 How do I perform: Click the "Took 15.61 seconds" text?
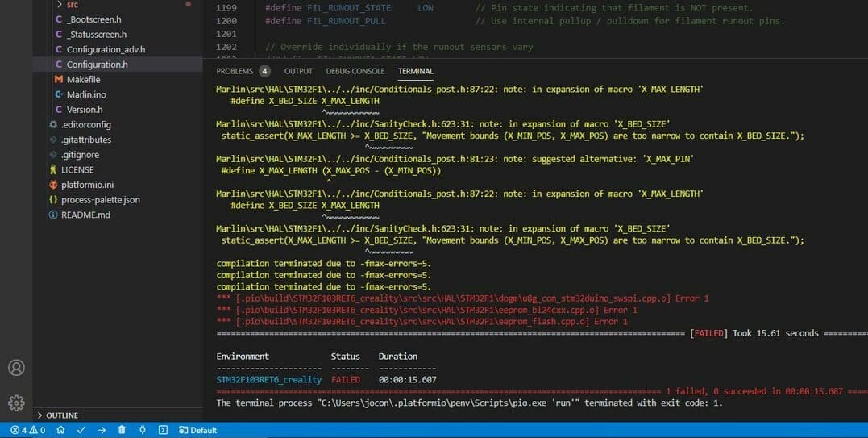click(775, 333)
